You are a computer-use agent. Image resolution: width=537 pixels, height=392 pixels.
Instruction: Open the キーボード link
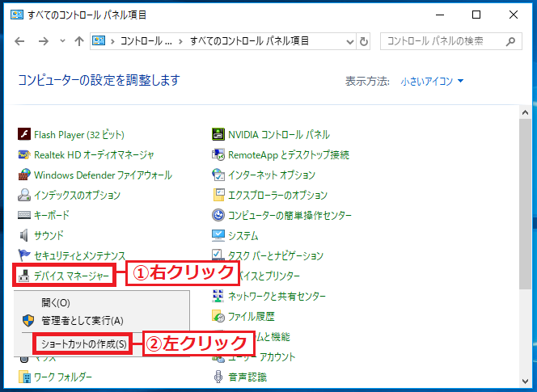52,215
